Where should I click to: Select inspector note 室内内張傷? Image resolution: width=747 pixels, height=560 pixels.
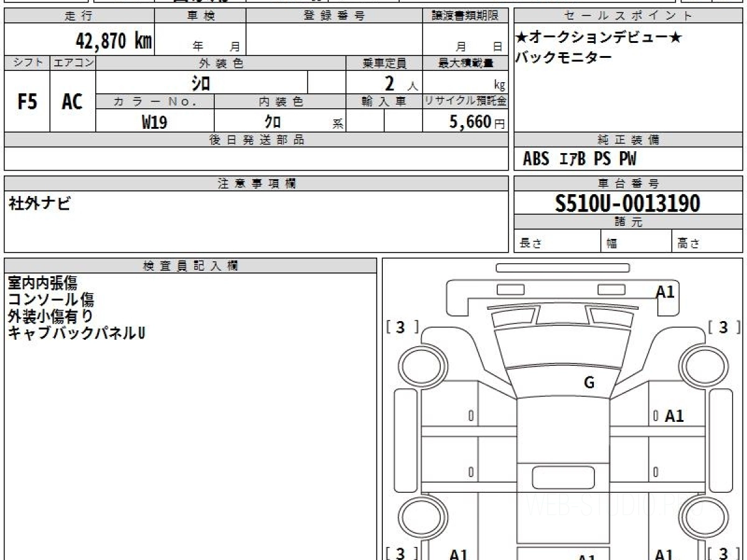pyautogui.click(x=43, y=282)
